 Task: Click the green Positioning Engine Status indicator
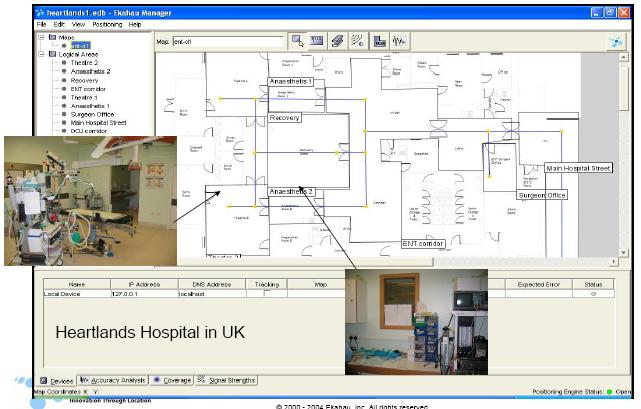610,392
